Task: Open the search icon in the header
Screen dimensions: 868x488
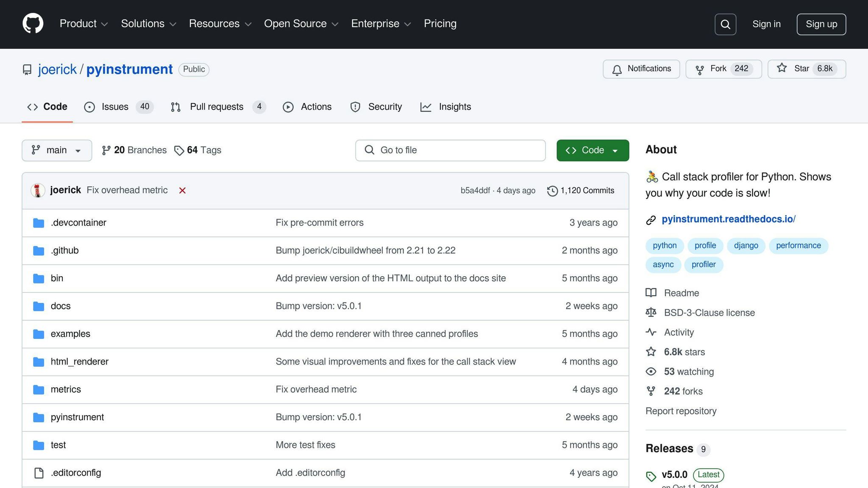Action: click(x=725, y=24)
